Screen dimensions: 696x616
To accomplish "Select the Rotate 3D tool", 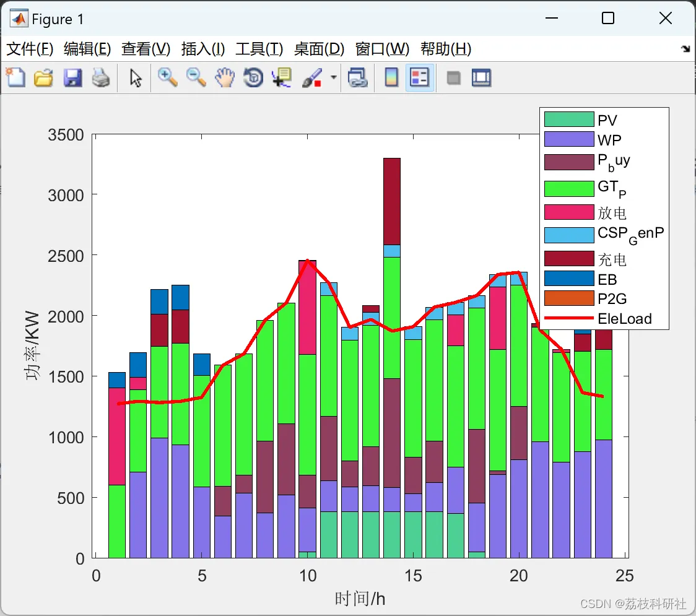I will (253, 77).
